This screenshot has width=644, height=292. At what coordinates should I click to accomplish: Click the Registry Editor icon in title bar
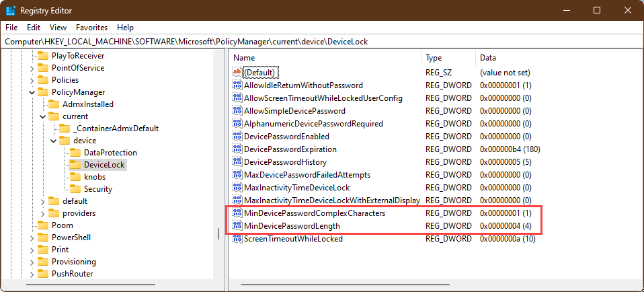(11, 11)
